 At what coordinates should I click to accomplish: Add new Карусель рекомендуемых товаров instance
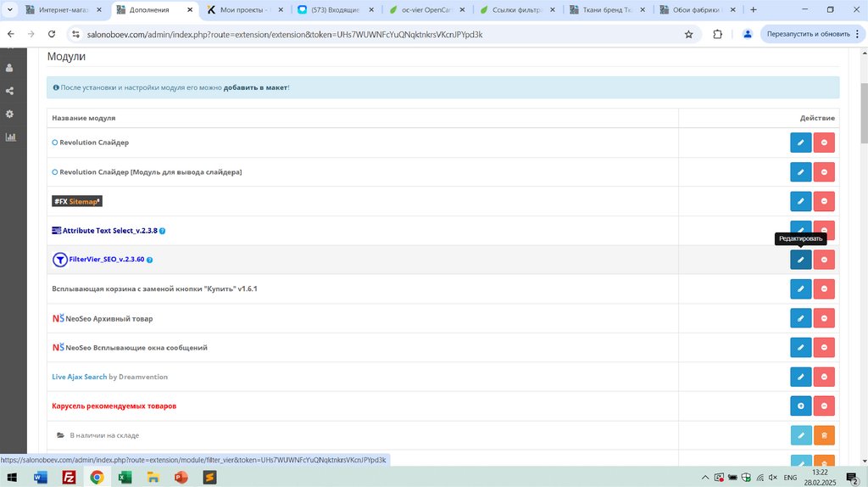tap(800, 406)
